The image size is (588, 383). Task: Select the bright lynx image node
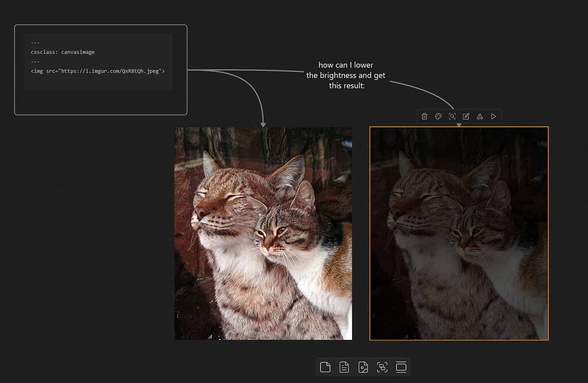(262, 233)
